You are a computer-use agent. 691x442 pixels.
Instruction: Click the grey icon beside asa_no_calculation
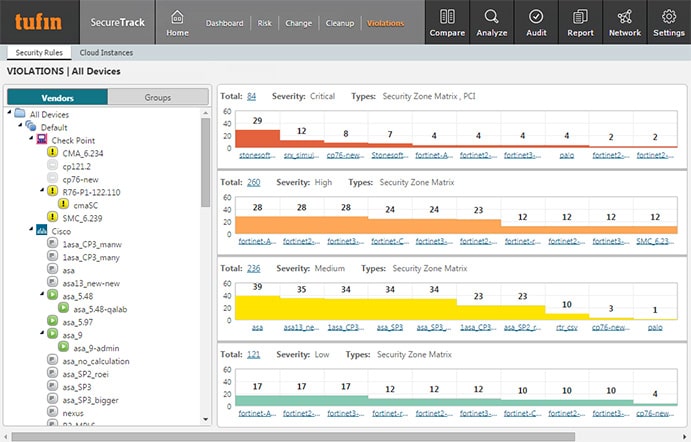point(52,360)
